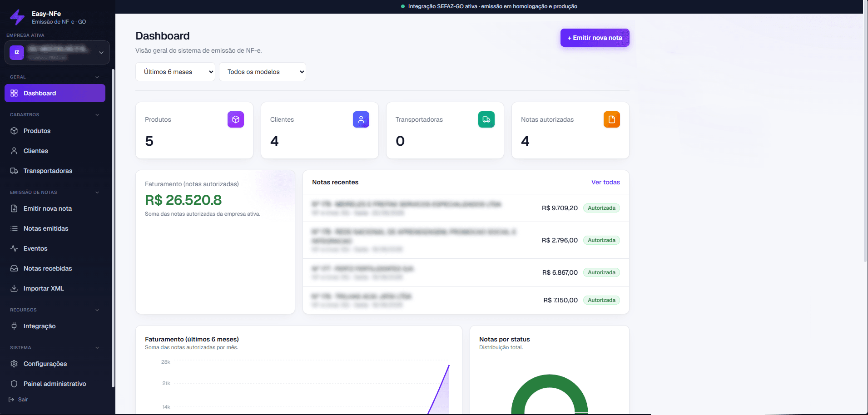Click the blue person icon on Clientes card
868x415 pixels.
point(361,119)
